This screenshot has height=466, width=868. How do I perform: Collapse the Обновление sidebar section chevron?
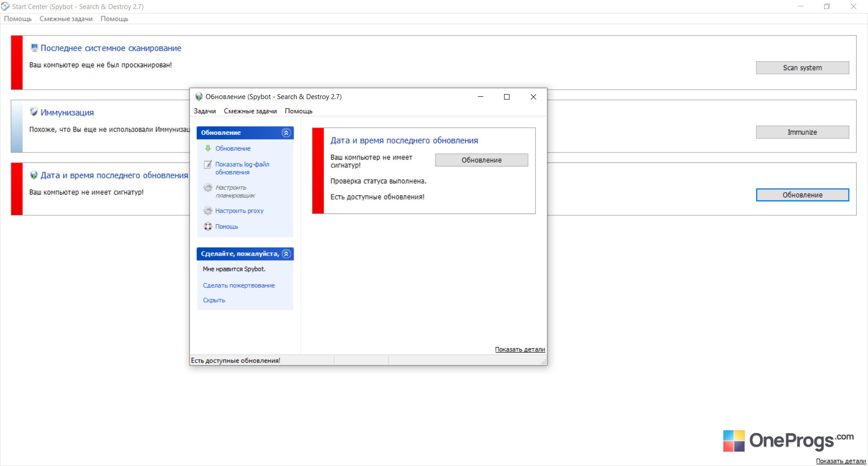[x=286, y=133]
